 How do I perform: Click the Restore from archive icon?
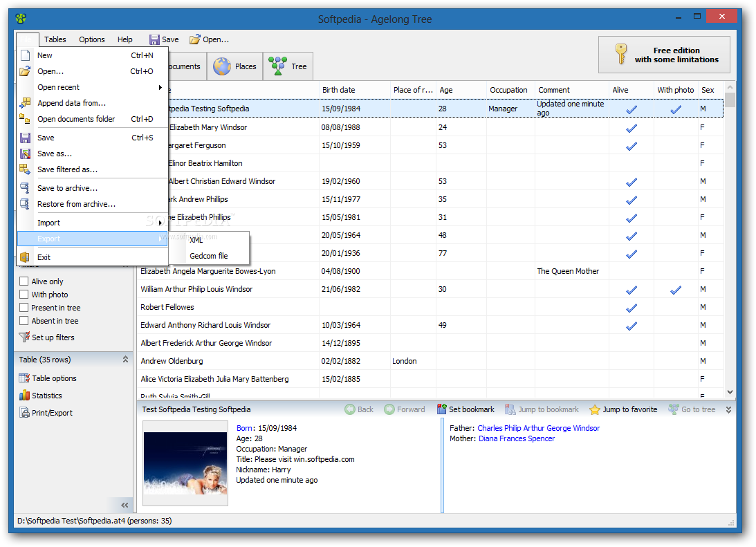pyautogui.click(x=25, y=204)
